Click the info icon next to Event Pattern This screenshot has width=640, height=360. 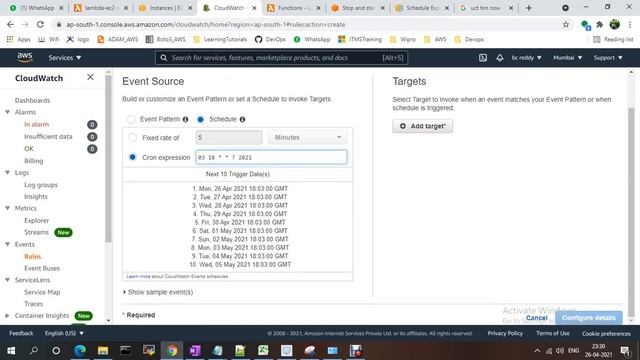[185, 120]
